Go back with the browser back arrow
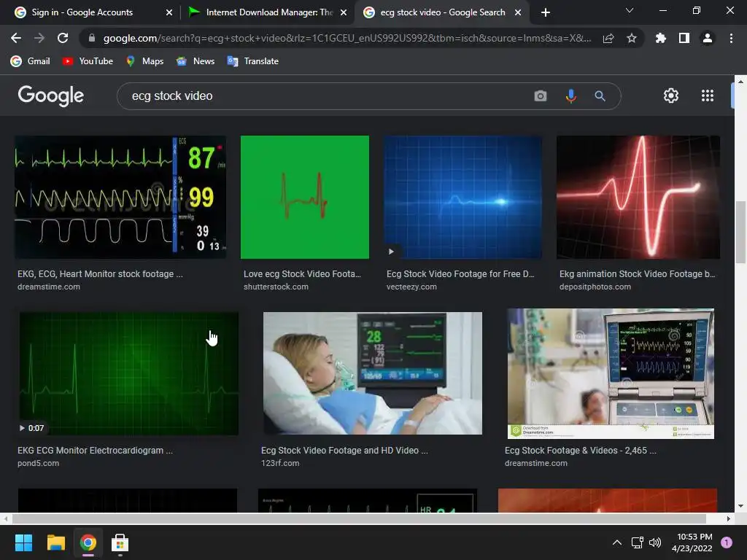Screen dimensions: 747x560 pos(16,38)
